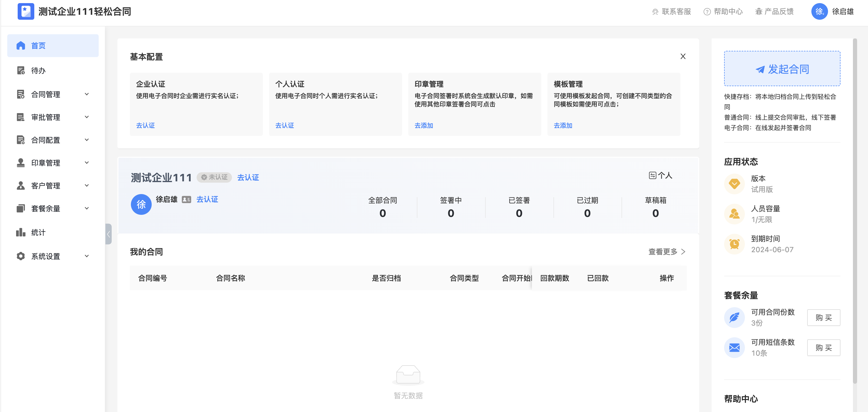The image size is (868, 412).
Task: Open 合同管理 in the sidebar
Action: click(53, 94)
